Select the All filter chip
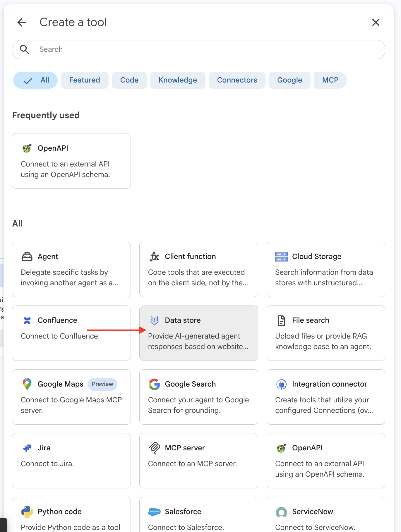 click(35, 80)
